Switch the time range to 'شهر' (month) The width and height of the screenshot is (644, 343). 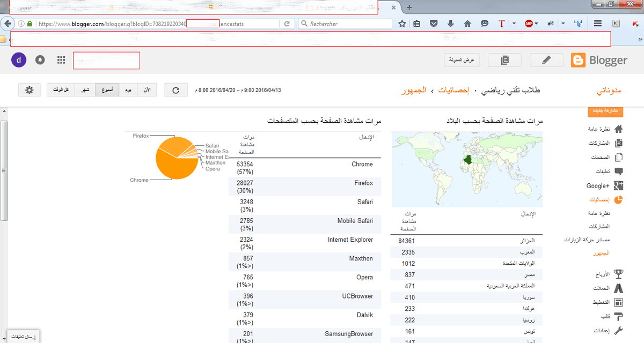85,90
